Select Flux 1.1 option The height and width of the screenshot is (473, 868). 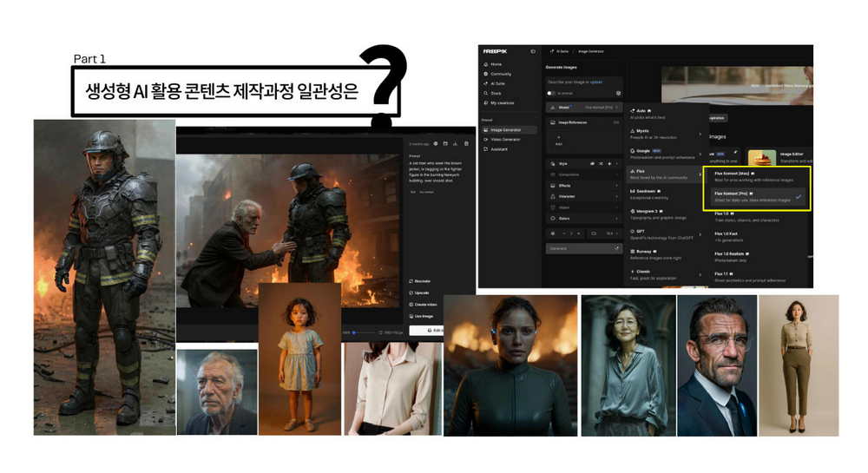(x=757, y=277)
